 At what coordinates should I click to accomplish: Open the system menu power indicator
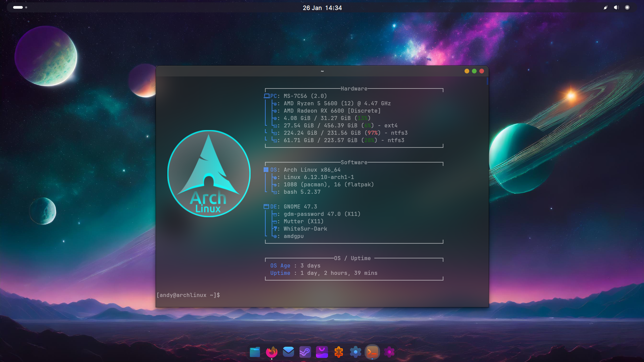tap(627, 7)
